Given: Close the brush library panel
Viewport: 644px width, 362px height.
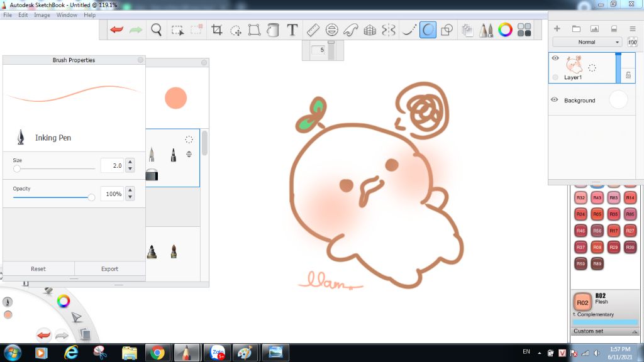Looking at the screenshot, I should click(204, 62).
